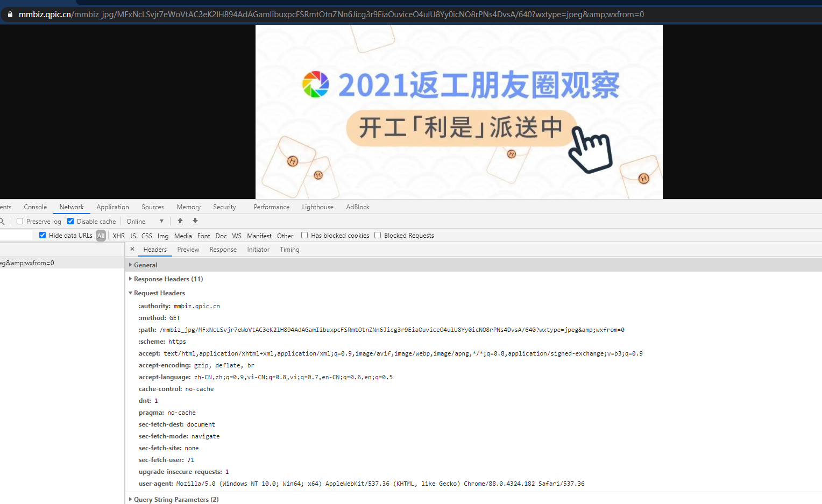
Task: Click the sec-fetch-user ?1 line
Action: [x=167, y=460]
